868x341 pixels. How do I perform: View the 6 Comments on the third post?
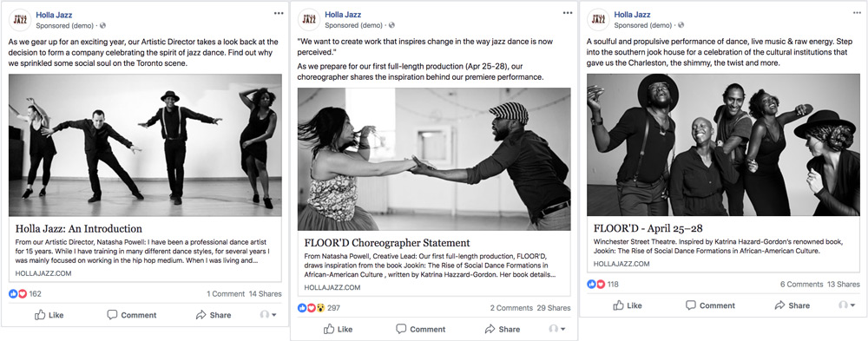801,284
